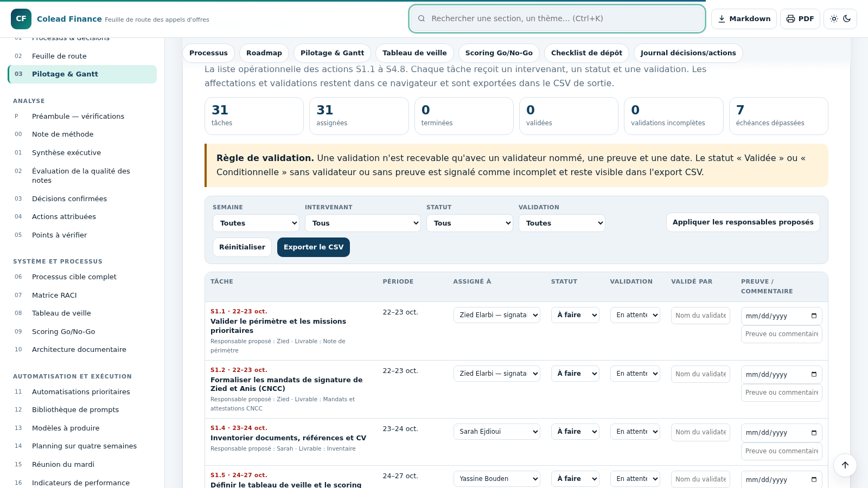Image resolution: width=868 pixels, height=488 pixels.
Task: Open assignee dropdown showing Yassine Bouden
Action: point(497,479)
